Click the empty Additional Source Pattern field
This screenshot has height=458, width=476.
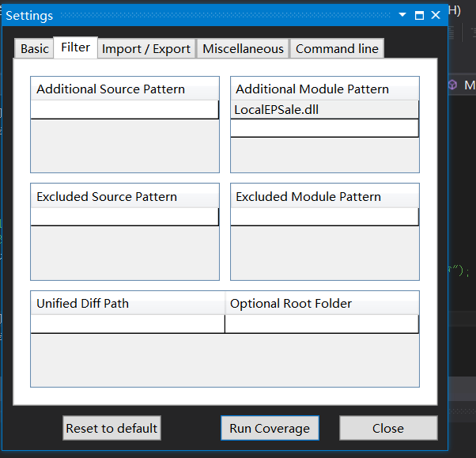pyautogui.click(x=124, y=110)
